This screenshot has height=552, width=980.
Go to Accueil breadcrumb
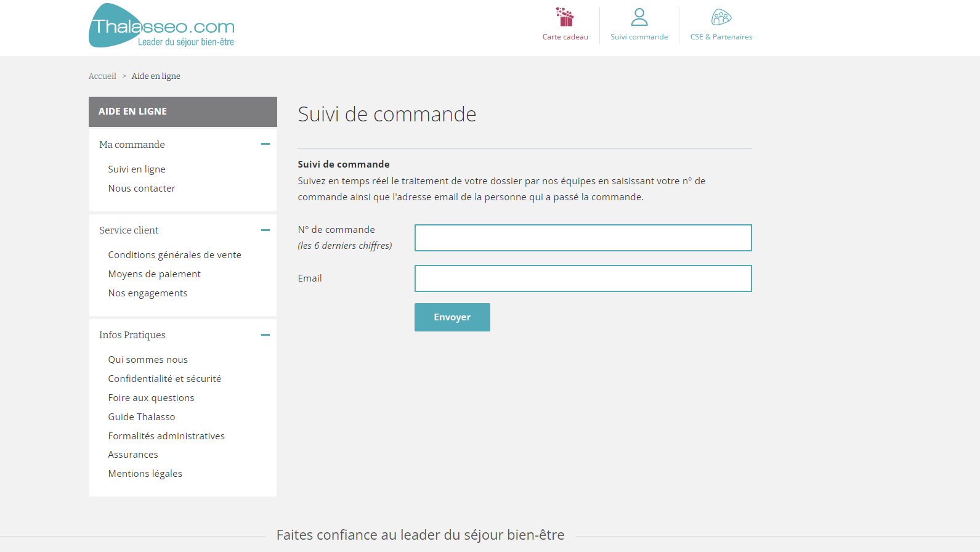point(102,76)
